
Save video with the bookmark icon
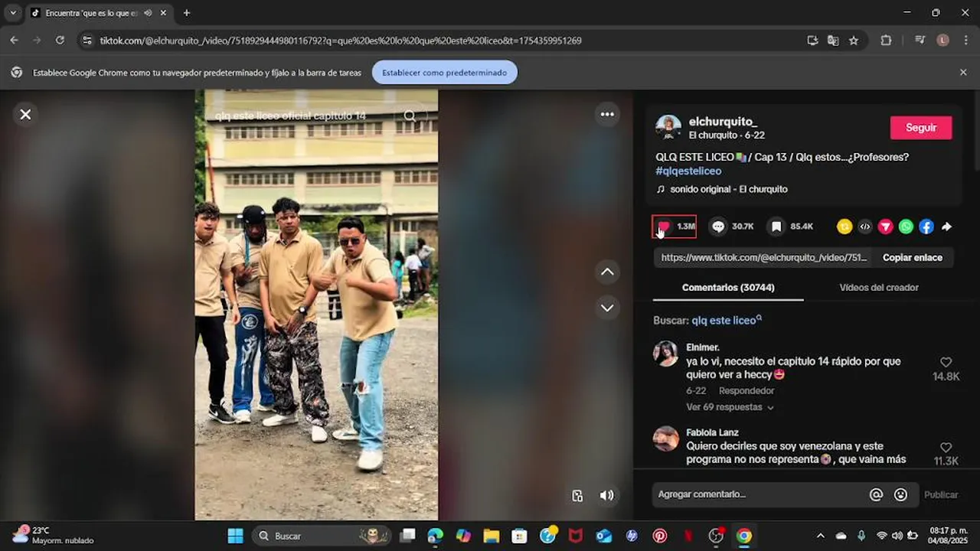point(776,227)
